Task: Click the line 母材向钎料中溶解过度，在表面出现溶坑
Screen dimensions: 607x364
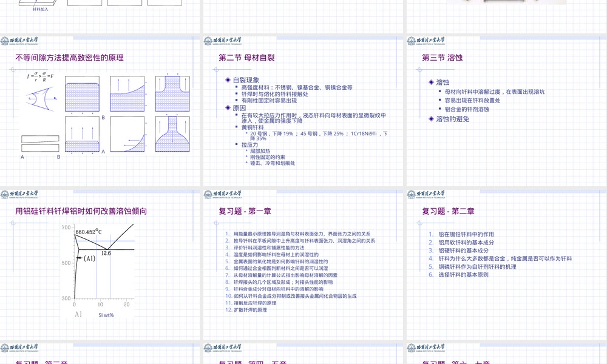Action: (x=494, y=92)
